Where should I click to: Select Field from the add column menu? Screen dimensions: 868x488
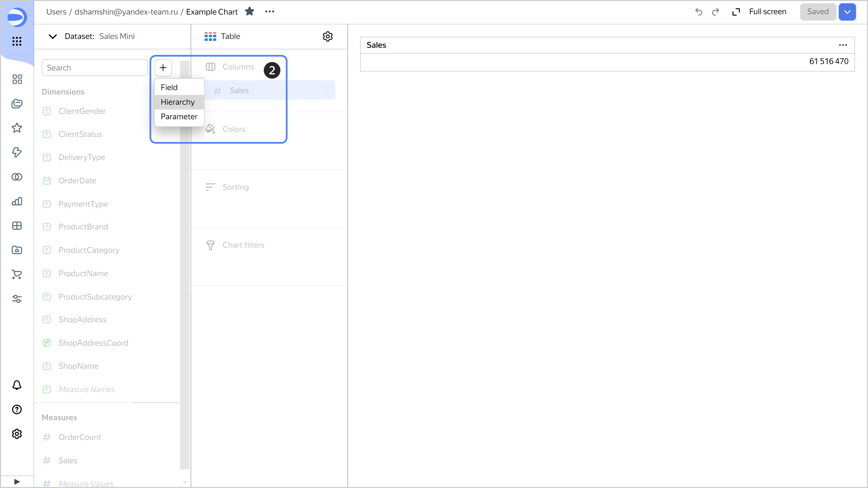[x=169, y=87]
